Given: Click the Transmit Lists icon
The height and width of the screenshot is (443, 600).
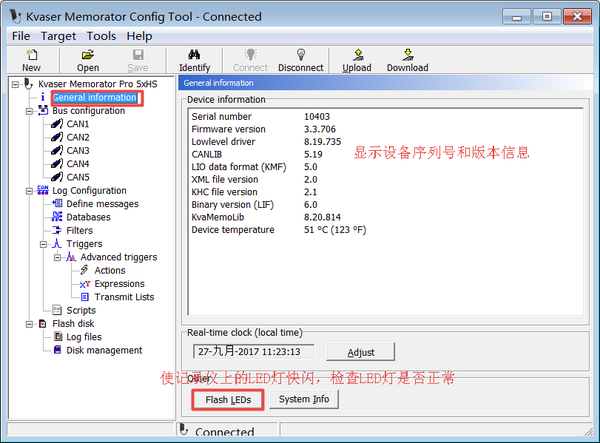Looking at the screenshot, I should tap(85, 297).
